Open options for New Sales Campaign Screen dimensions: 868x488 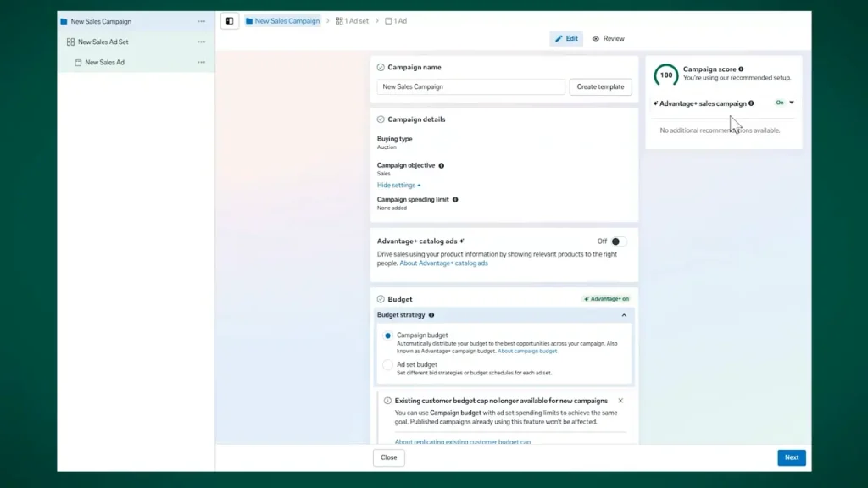coord(202,21)
